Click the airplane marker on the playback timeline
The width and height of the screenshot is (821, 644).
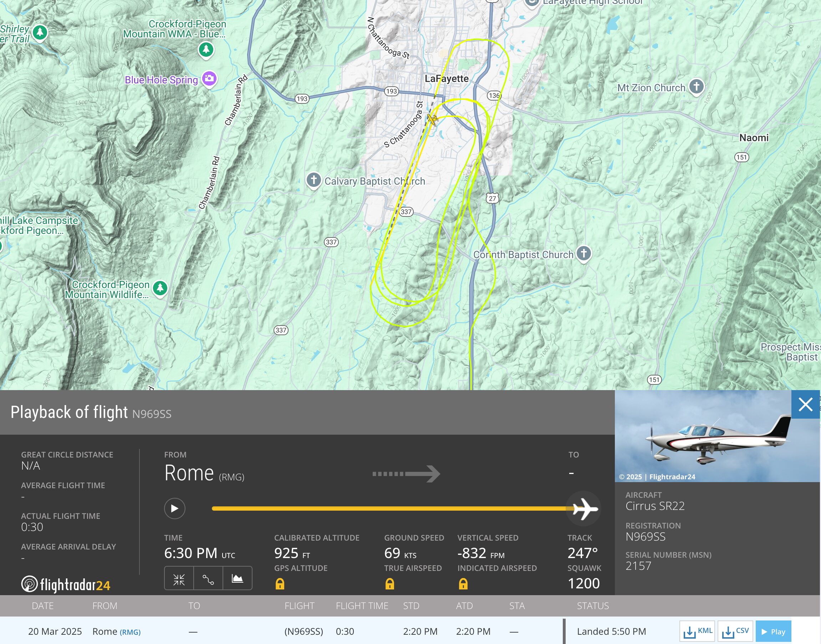tap(584, 508)
